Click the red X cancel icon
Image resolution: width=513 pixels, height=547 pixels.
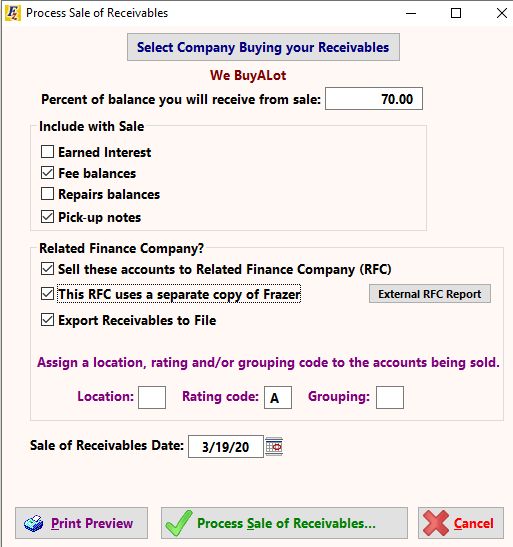click(x=436, y=523)
